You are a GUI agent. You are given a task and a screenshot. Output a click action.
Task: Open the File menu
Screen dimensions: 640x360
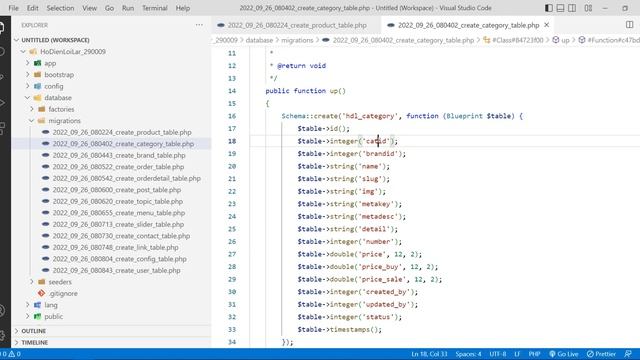(x=13, y=8)
